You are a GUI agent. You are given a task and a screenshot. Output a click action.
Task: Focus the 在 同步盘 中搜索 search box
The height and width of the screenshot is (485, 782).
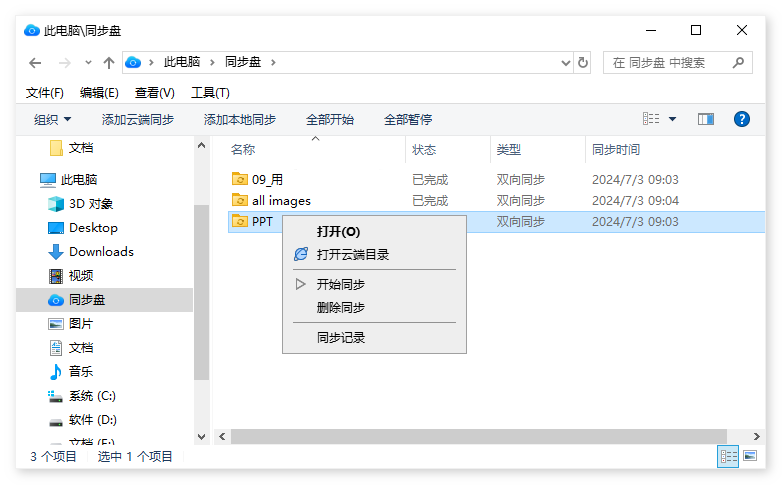(x=677, y=63)
